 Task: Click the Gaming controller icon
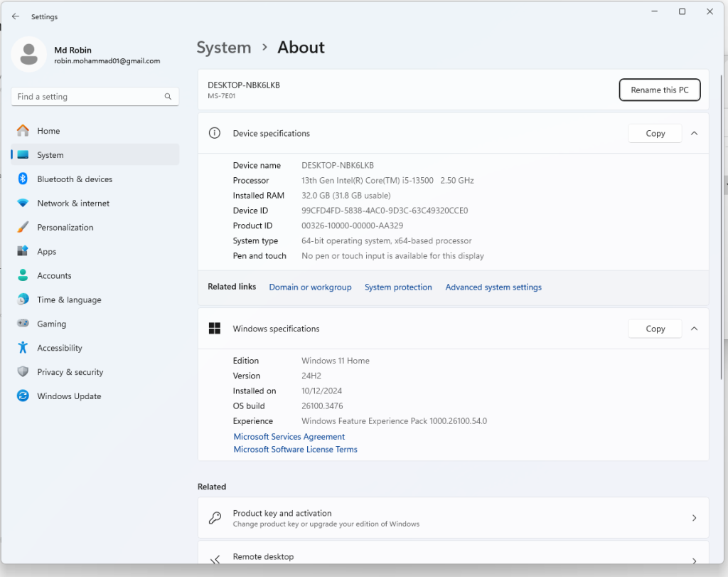[x=23, y=323]
